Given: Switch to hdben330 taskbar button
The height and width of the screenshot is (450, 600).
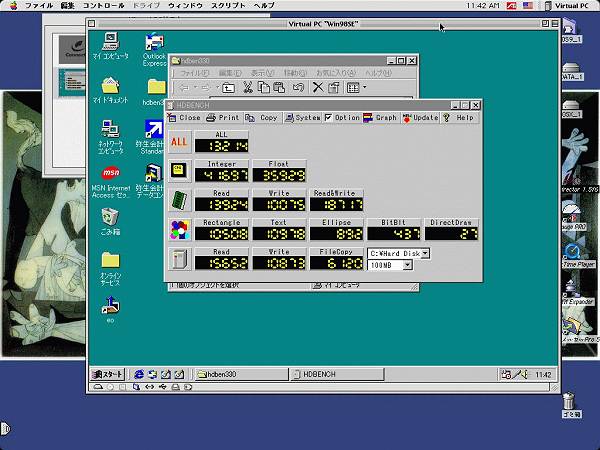Looking at the screenshot, I should 240,374.
